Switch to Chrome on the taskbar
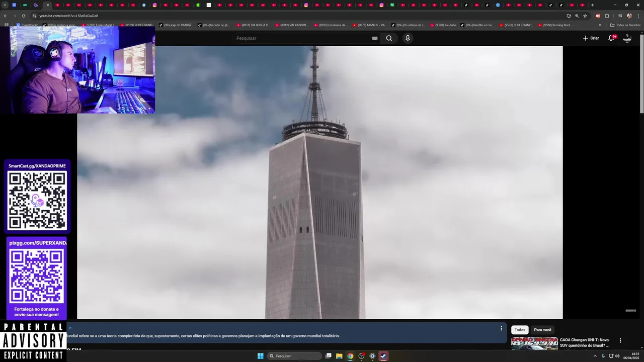Screen dimensions: 644x362 point(350,356)
